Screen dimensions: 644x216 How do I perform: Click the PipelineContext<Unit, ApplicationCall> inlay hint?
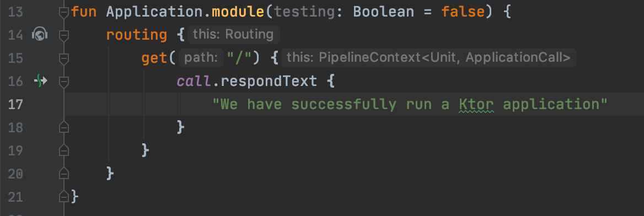[429, 58]
